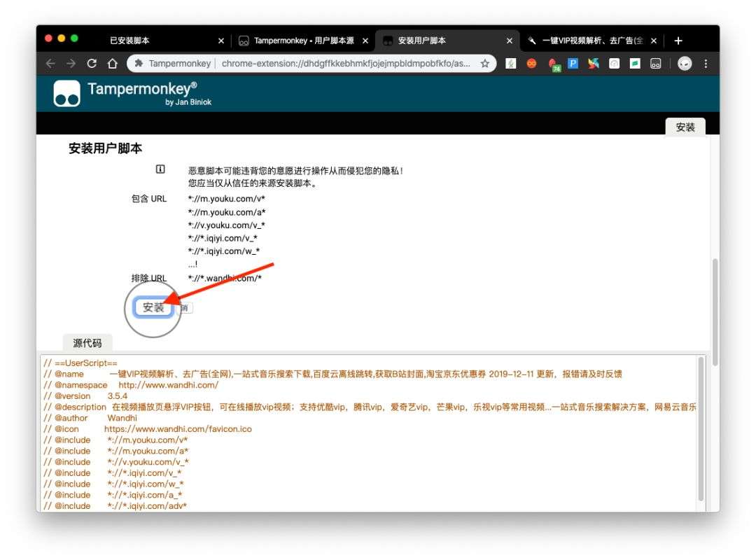Click the // @author Wandhi line

(x=90, y=418)
